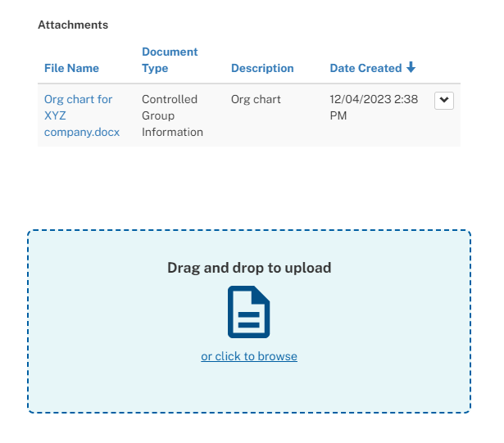Click the document upload icon

(x=249, y=312)
